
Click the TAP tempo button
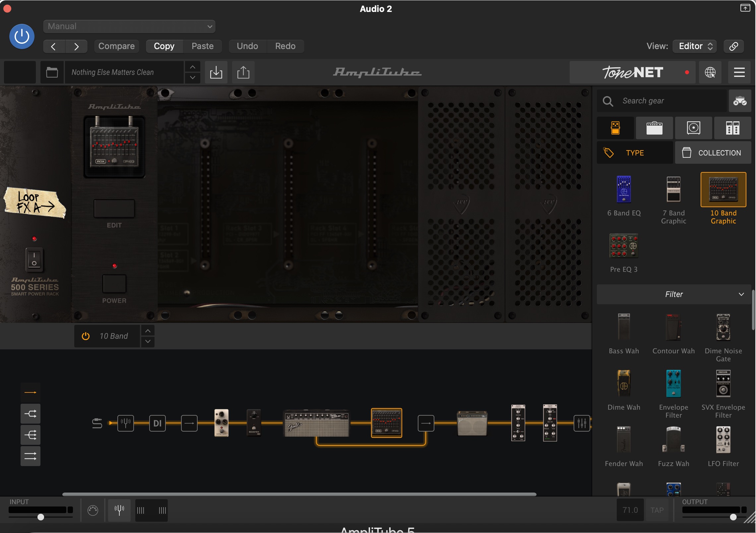(657, 510)
